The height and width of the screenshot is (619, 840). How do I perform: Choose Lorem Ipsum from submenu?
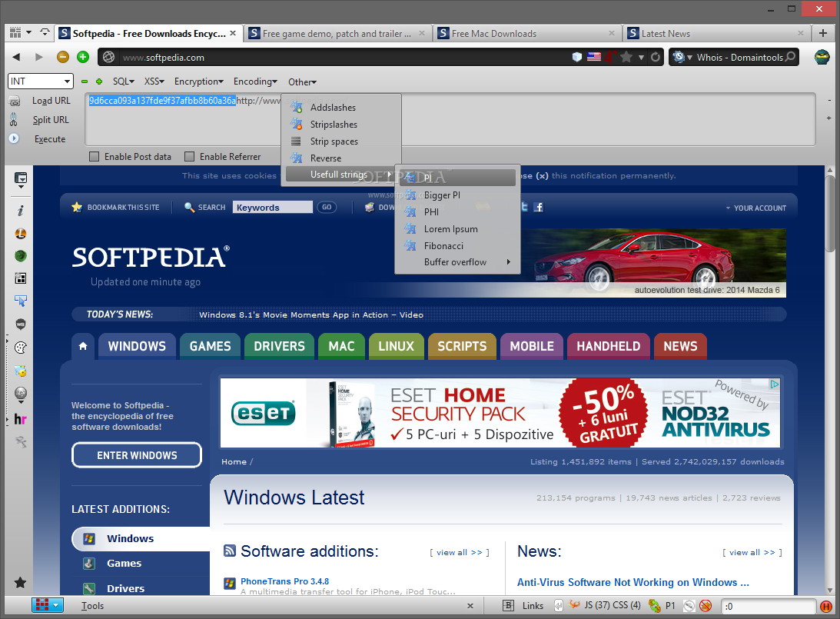(457, 229)
